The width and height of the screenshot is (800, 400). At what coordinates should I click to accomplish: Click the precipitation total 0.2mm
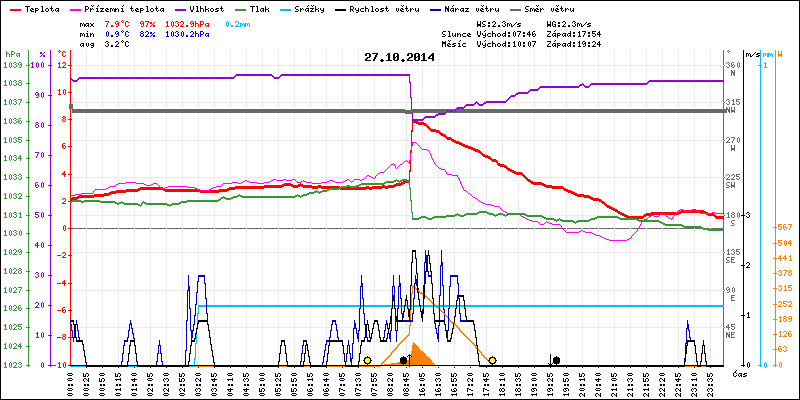[x=238, y=24]
